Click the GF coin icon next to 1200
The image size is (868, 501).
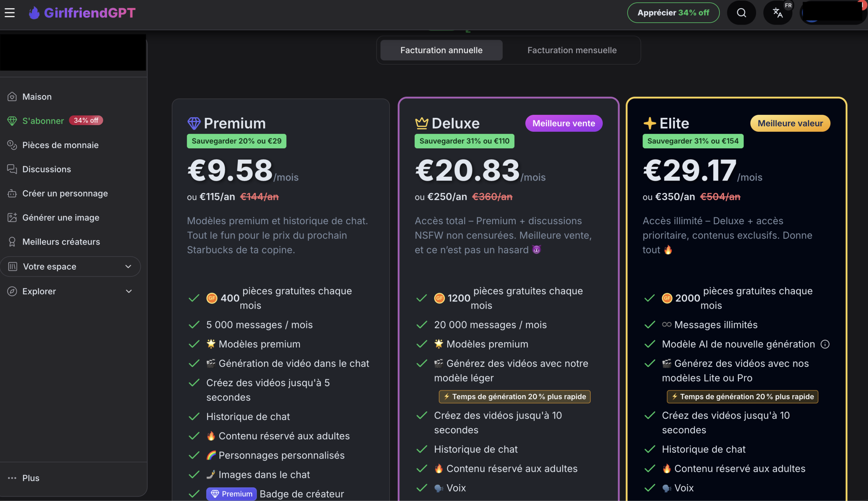(439, 298)
